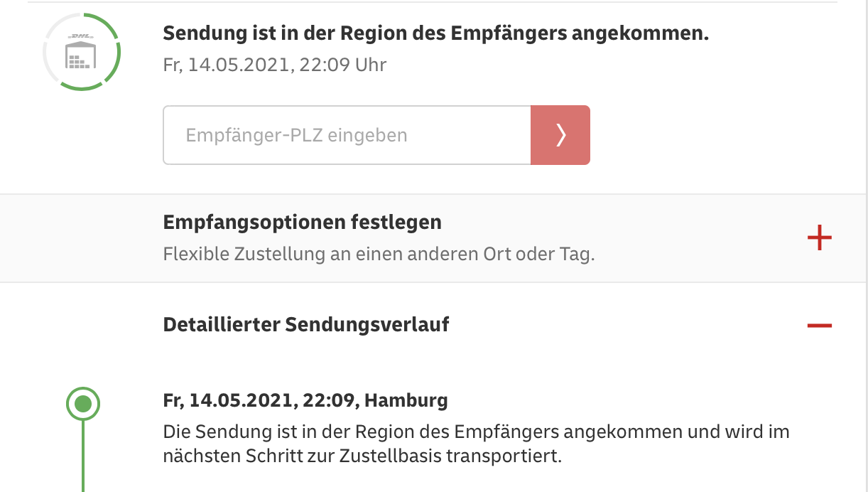Expand Empfangsoptionen with the plus icon
Image resolution: width=868 pixels, height=492 pixels.
(x=819, y=237)
